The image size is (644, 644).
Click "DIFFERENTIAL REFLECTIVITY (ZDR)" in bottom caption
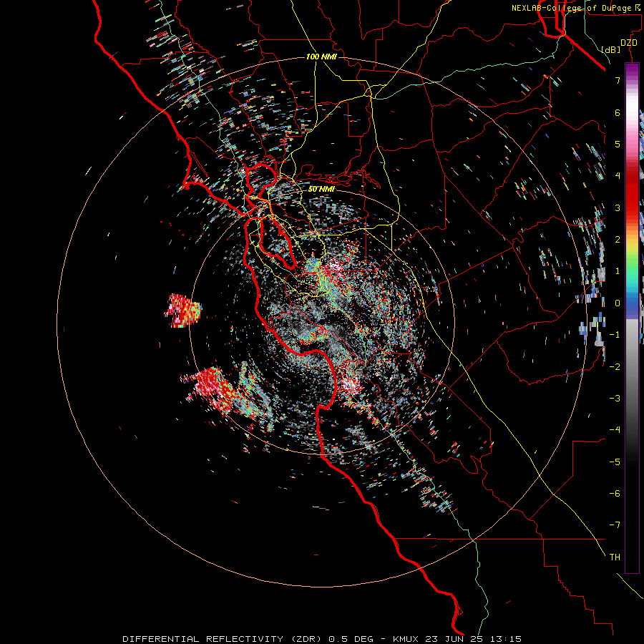coord(223,639)
